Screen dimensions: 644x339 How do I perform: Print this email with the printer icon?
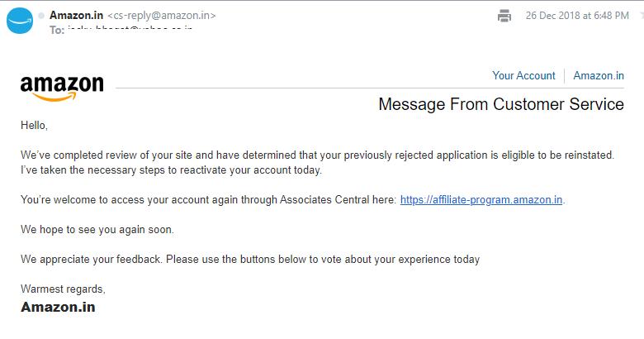click(x=504, y=16)
